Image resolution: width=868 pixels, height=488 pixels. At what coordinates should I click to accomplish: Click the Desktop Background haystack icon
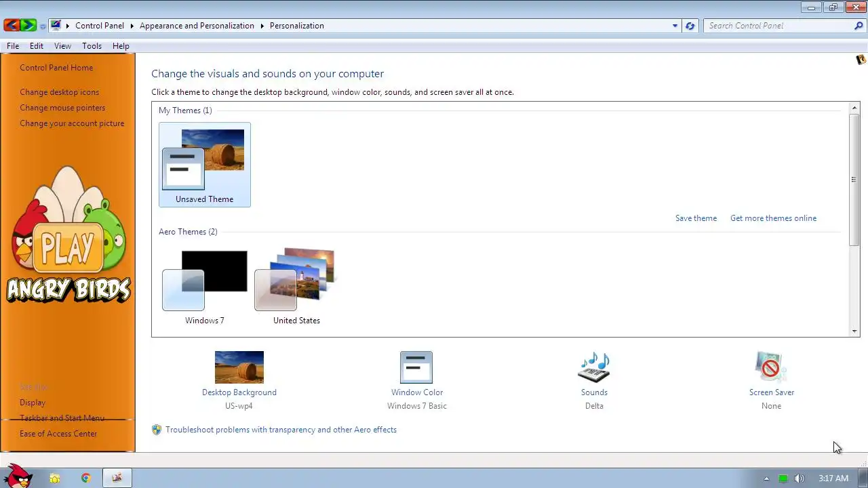click(x=239, y=367)
